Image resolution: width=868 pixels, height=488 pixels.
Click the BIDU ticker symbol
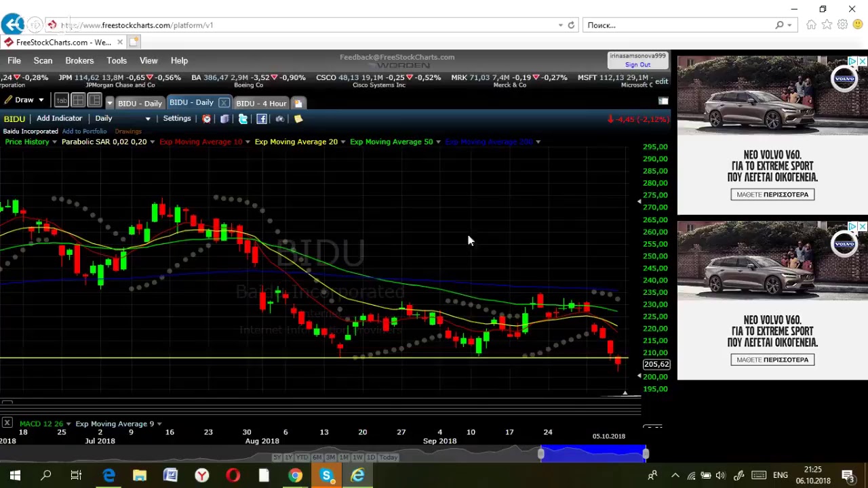[14, 119]
